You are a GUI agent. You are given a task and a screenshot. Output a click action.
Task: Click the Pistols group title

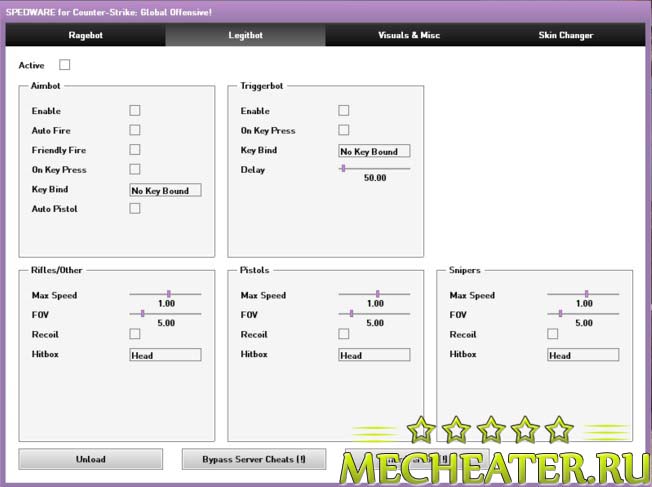coord(254,270)
